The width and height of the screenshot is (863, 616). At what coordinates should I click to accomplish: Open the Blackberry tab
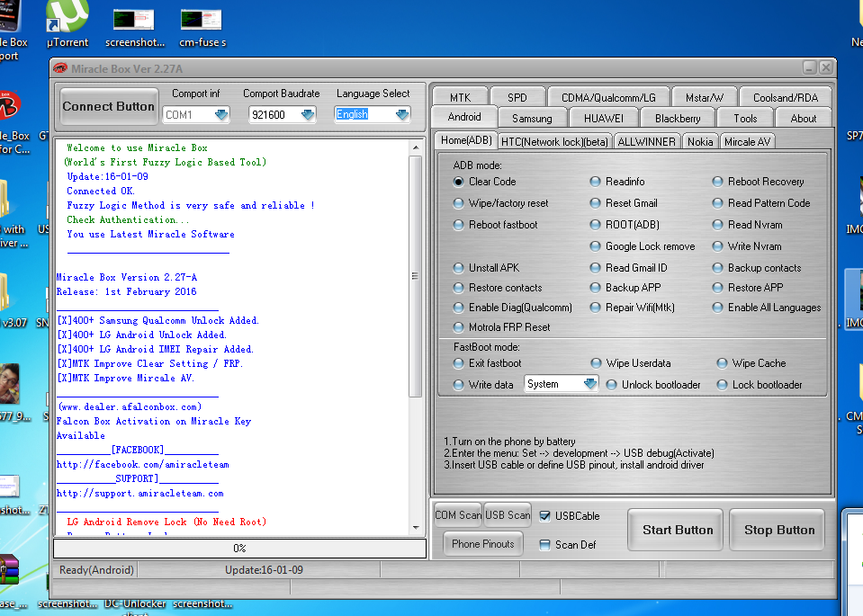(x=678, y=118)
